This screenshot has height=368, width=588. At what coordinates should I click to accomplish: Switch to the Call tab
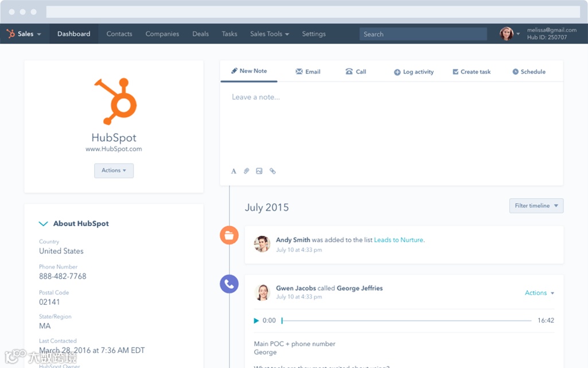(x=356, y=71)
